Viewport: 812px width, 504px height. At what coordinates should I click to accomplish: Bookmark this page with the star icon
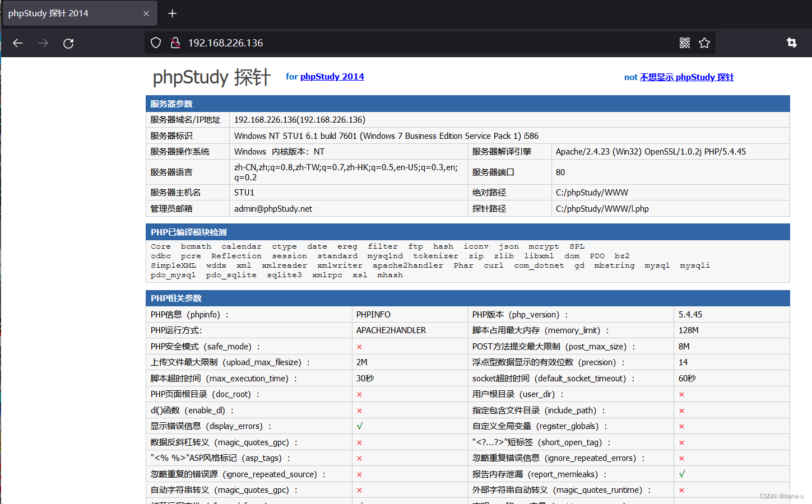704,43
